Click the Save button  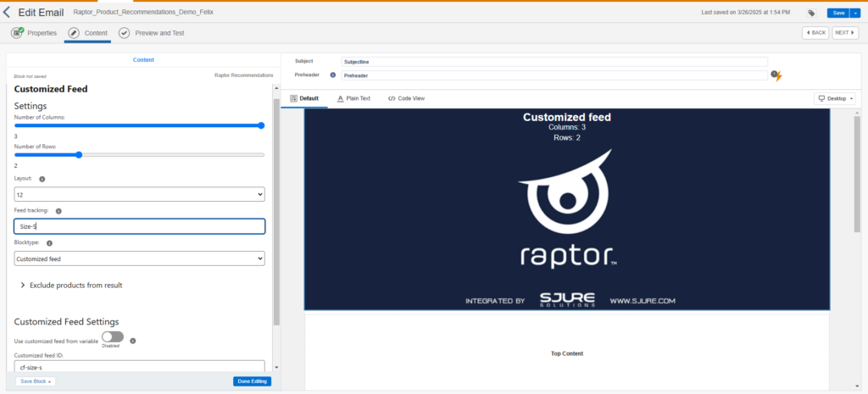838,13
